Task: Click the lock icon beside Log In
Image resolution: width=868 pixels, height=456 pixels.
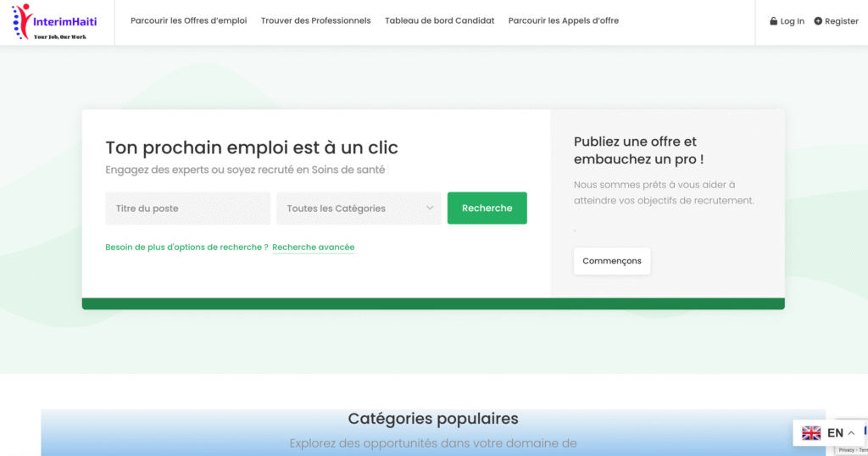Action: point(773,21)
